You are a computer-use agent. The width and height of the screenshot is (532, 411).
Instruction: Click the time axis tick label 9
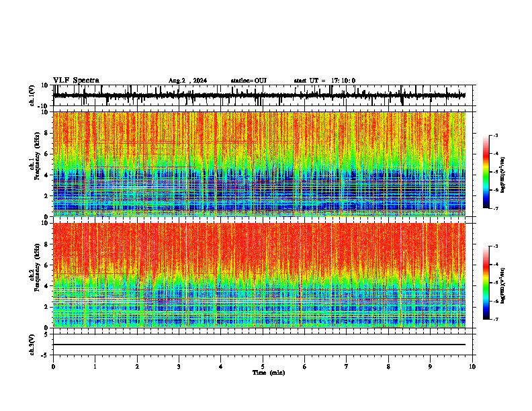coord(430,367)
